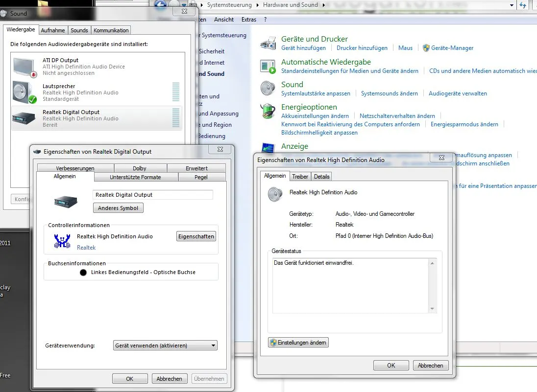
Task: Switch to the Aufnahme tab
Action: tap(53, 30)
